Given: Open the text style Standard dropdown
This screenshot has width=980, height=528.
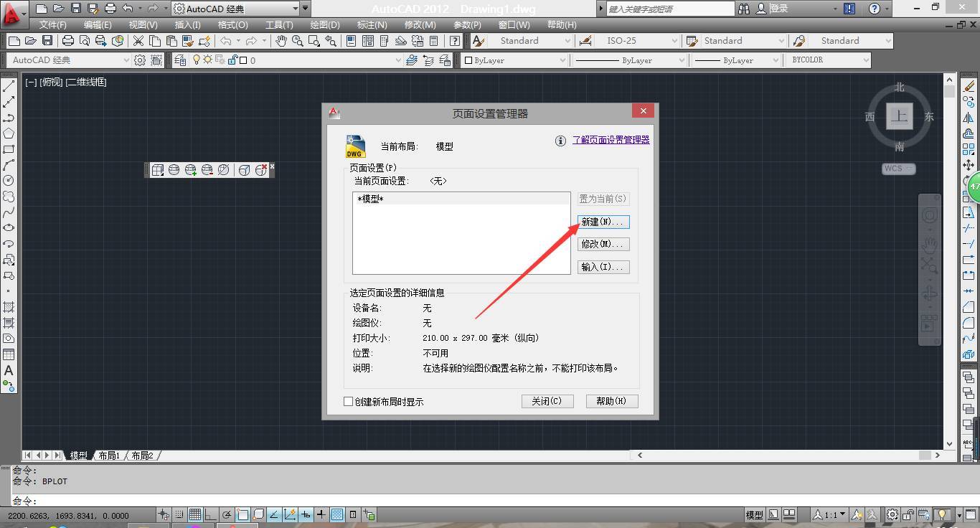Looking at the screenshot, I should (567, 41).
